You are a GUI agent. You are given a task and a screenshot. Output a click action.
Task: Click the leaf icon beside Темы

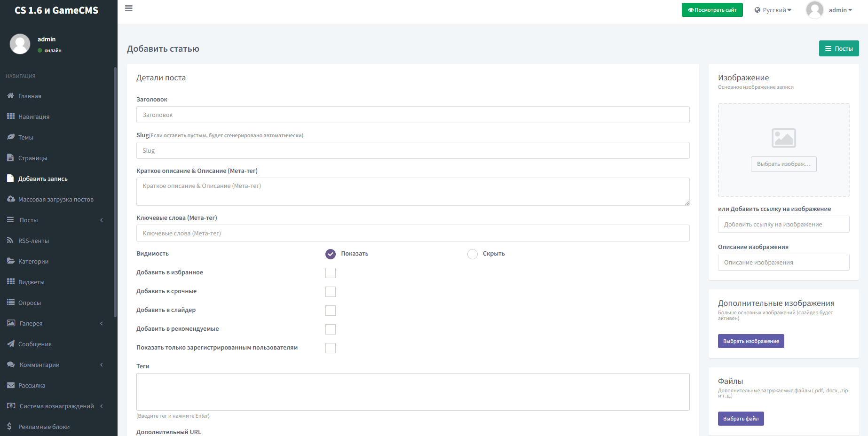click(10, 137)
